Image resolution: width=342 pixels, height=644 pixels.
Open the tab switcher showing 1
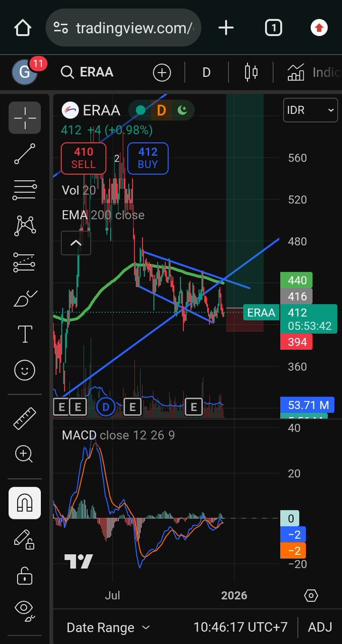[x=273, y=28]
